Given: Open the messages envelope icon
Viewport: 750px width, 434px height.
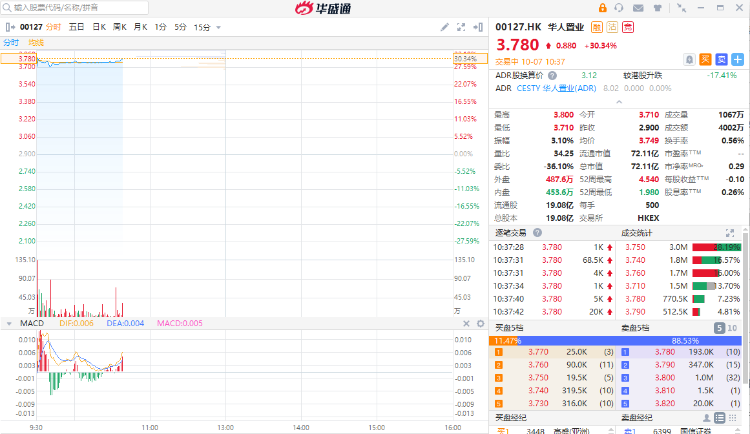Looking at the screenshot, I should [638, 8].
